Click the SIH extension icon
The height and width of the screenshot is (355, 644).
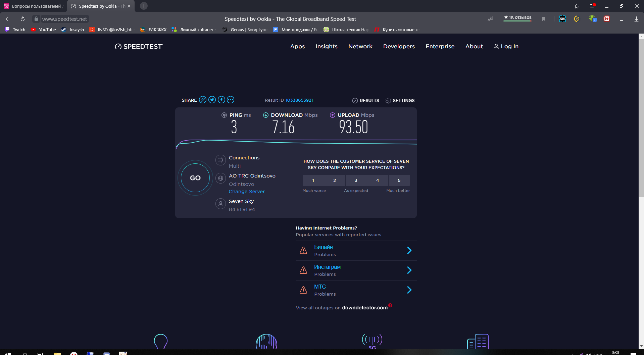pos(562,19)
